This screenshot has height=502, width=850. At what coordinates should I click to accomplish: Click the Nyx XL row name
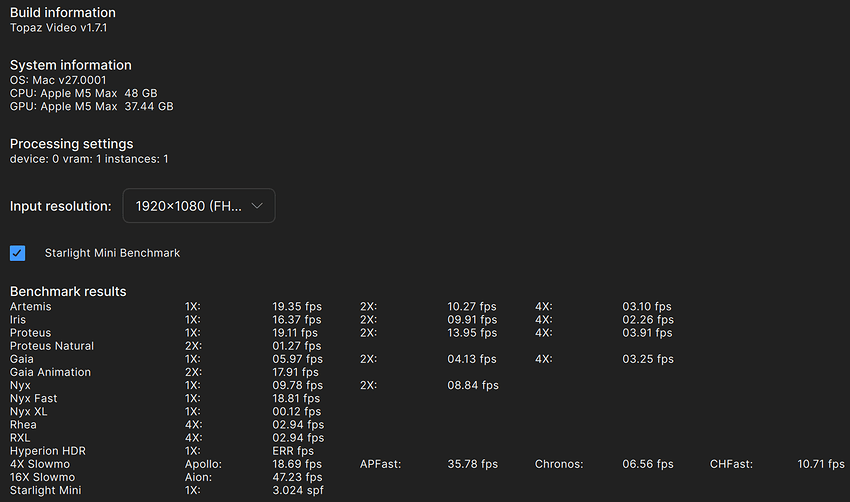tap(28, 411)
